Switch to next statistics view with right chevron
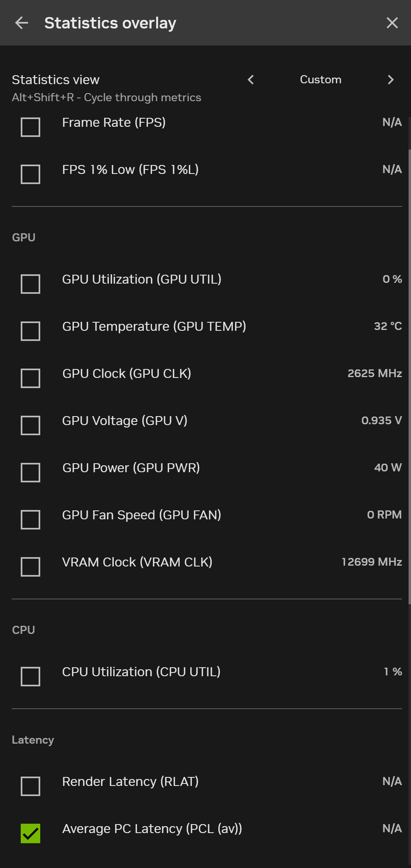This screenshot has width=411, height=868. tap(391, 80)
